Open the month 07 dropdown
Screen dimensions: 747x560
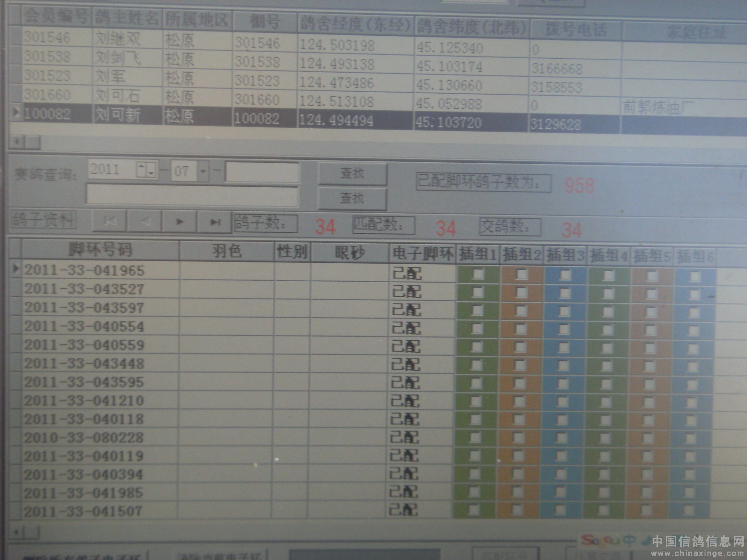point(203,171)
